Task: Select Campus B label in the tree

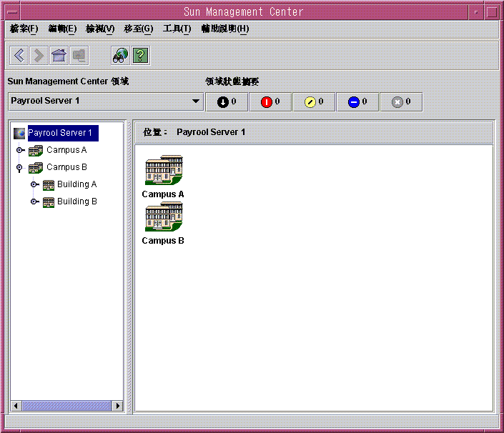Action: click(67, 167)
